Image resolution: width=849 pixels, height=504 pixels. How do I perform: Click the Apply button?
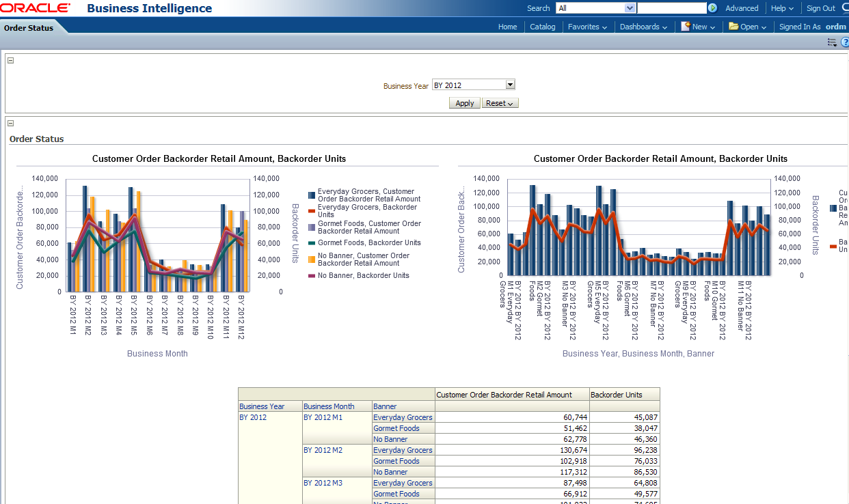pyautogui.click(x=464, y=103)
